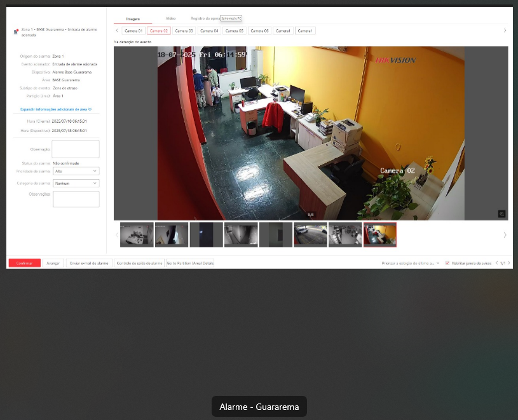This screenshot has height=420, width=518.
Task: Open the Prioridade de alarme dropdown
Action: (76, 171)
